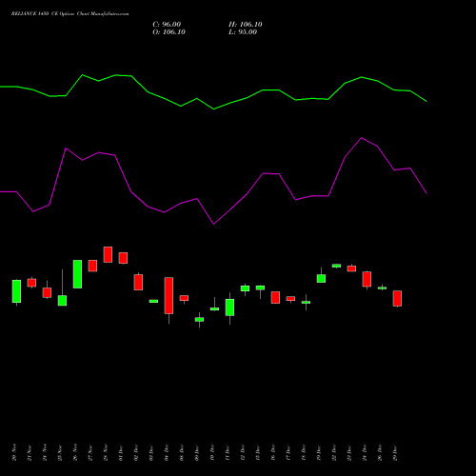
Task: Click the 01 Dec date label
Action: (x=121, y=452)
